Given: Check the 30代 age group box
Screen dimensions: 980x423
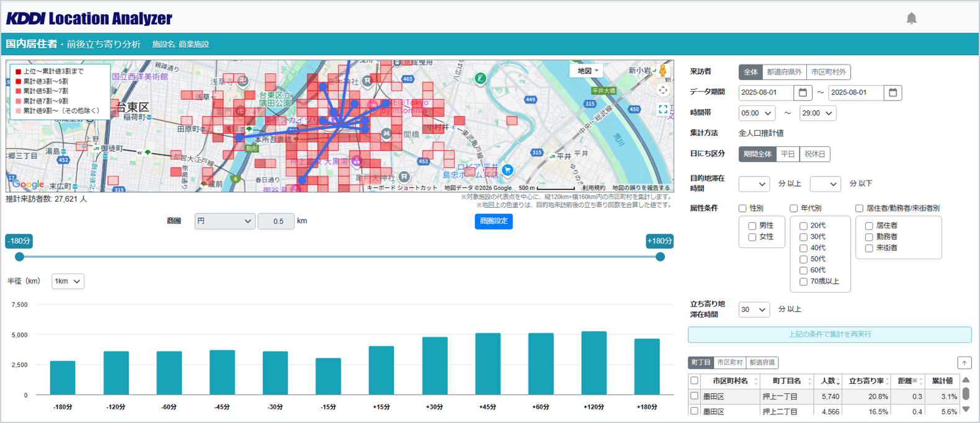Looking at the screenshot, I should 803,237.
